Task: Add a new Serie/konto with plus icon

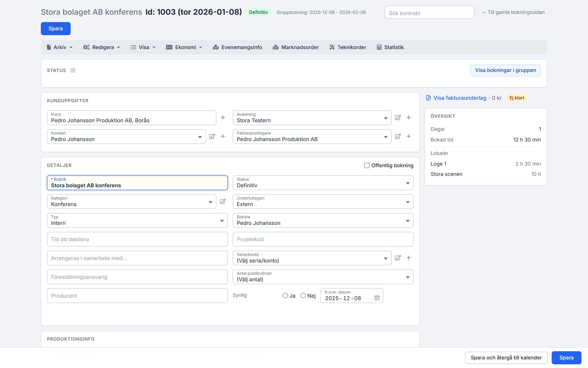Action: pyautogui.click(x=409, y=258)
